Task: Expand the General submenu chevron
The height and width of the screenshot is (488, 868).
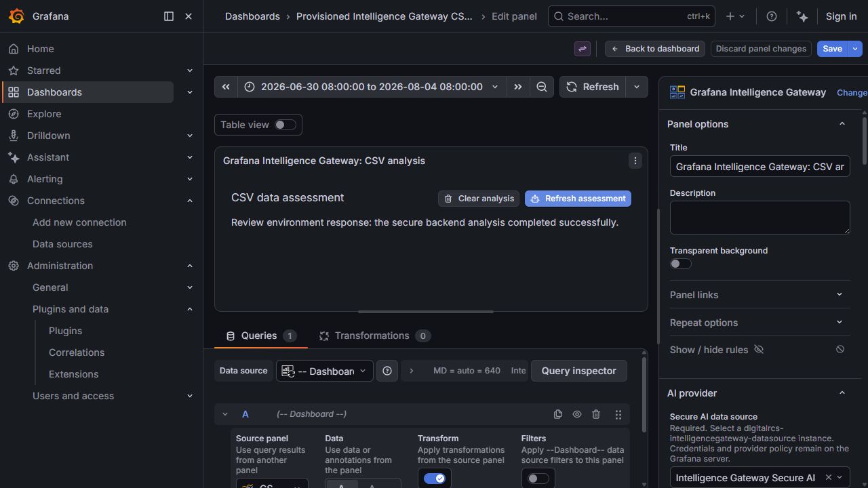Action: pyautogui.click(x=190, y=287)
